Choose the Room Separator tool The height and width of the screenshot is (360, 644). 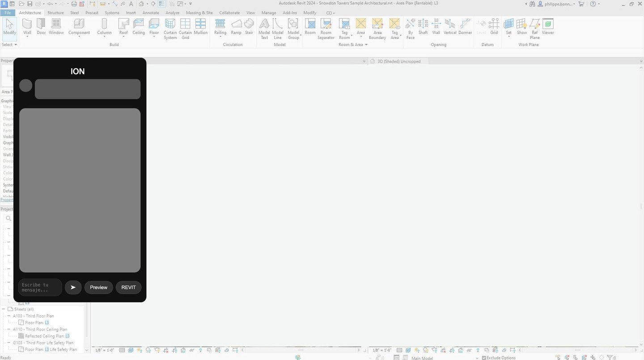coord(326,29)
